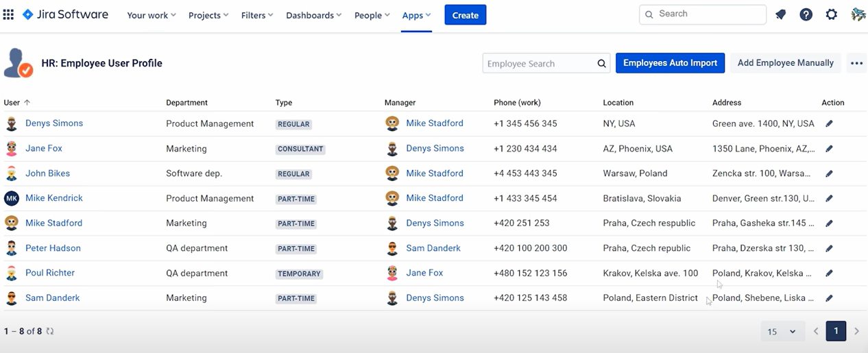The height and width of the screenshot is (353, 868).
Task: Open Mike Stadford user link in User column
Action: point(53,223)
